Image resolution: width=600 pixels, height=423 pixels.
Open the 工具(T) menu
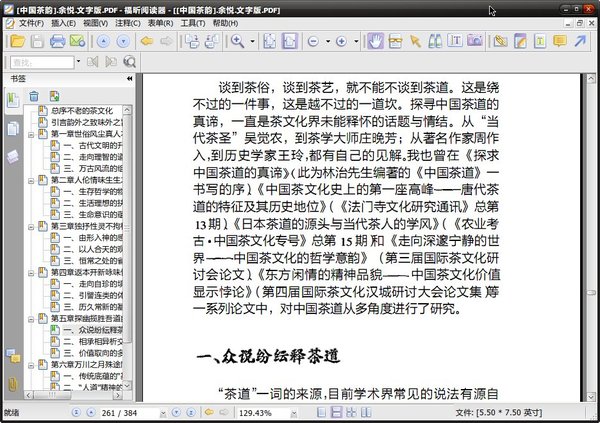point(192,23)
